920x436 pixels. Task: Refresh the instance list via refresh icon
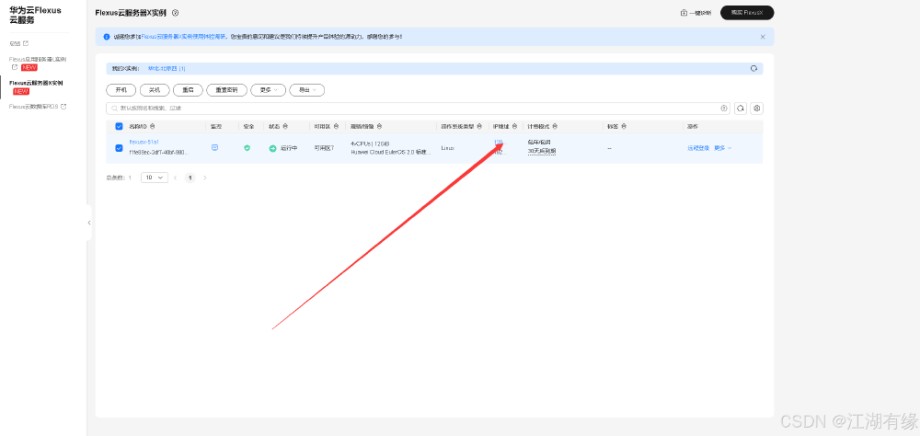point(740,109)
